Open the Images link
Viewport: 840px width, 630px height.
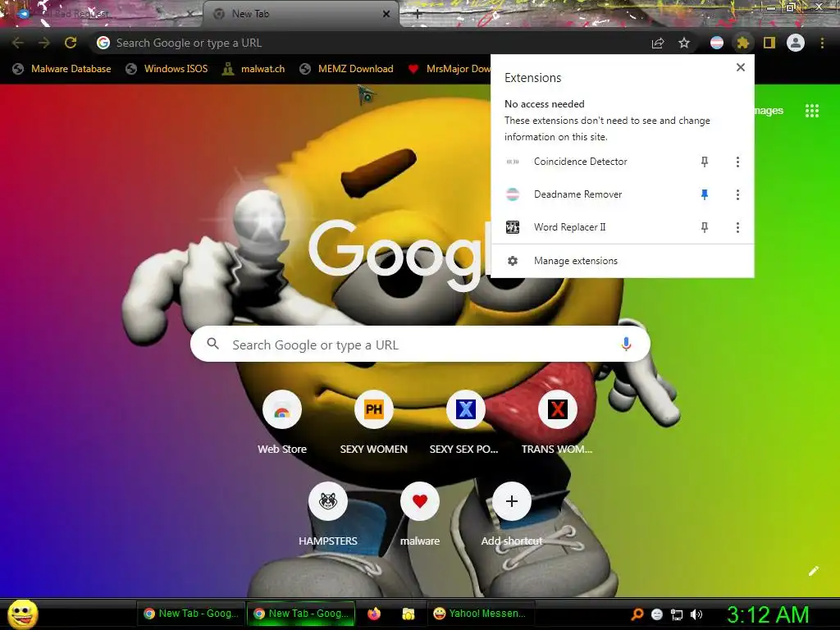tap(769, 111)
